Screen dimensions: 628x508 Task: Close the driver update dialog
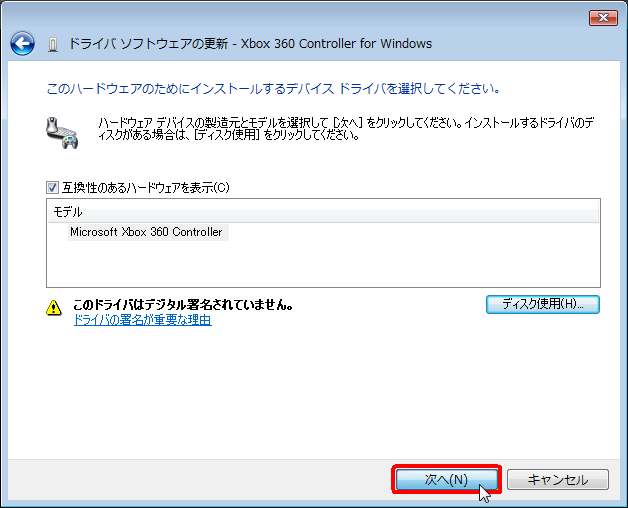(x=603, y=18)
